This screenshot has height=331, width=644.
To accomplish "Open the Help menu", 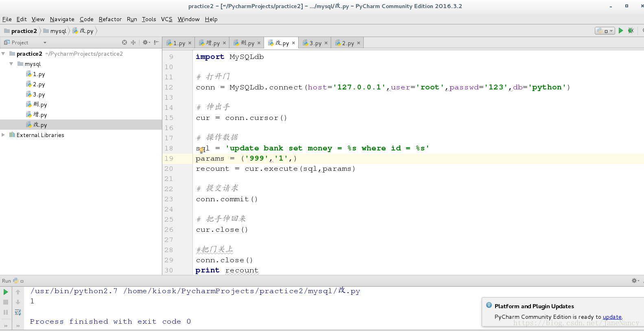I will click(x=211, y=19).
